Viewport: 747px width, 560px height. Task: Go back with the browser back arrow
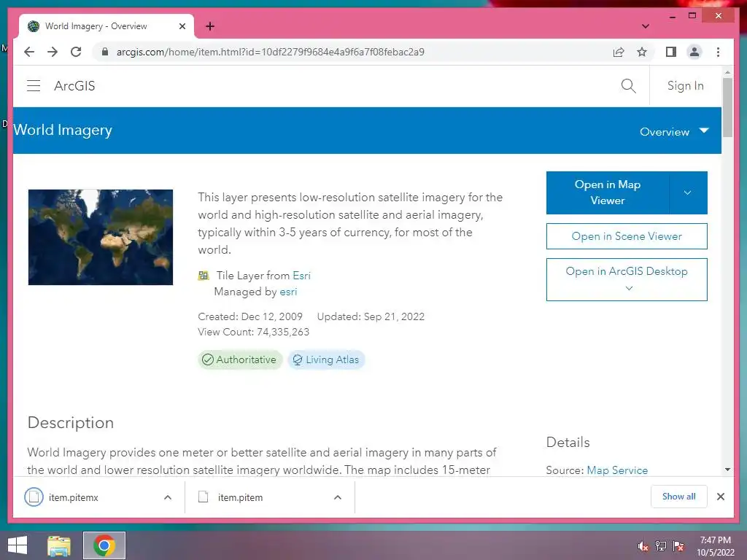coord(29,52)
